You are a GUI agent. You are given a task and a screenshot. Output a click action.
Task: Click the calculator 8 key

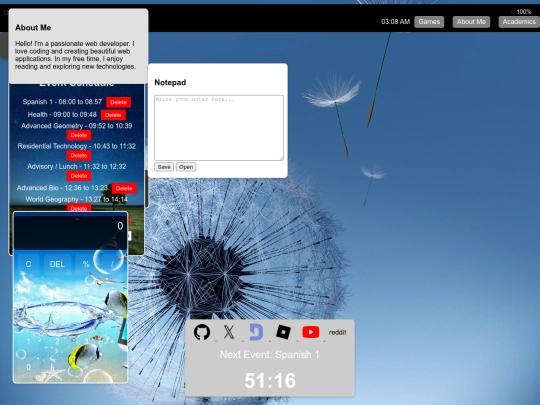pyautogui.click(x=58, y=290)
